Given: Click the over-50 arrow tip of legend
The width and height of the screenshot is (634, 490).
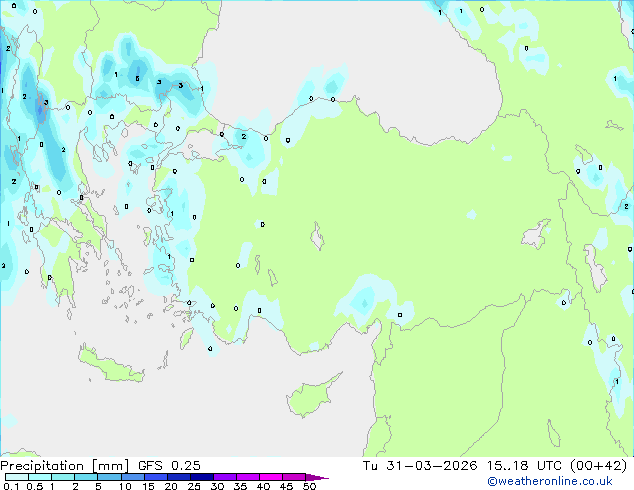Looking at the screenshot, I should click(x=317, y=477).
